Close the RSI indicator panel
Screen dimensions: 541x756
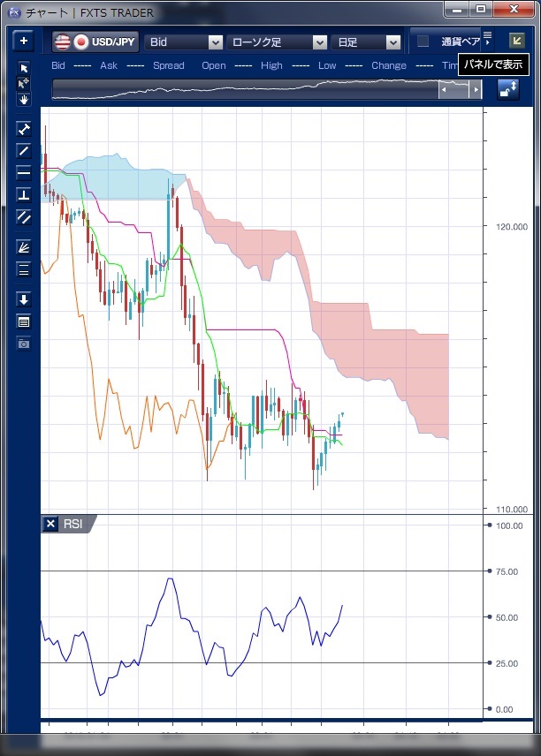[x=50, y=524]
